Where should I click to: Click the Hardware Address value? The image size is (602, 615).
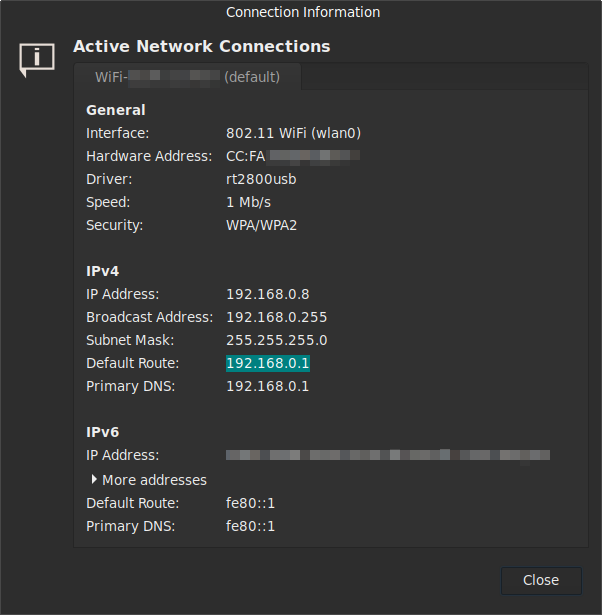click(x=292, y=156)
